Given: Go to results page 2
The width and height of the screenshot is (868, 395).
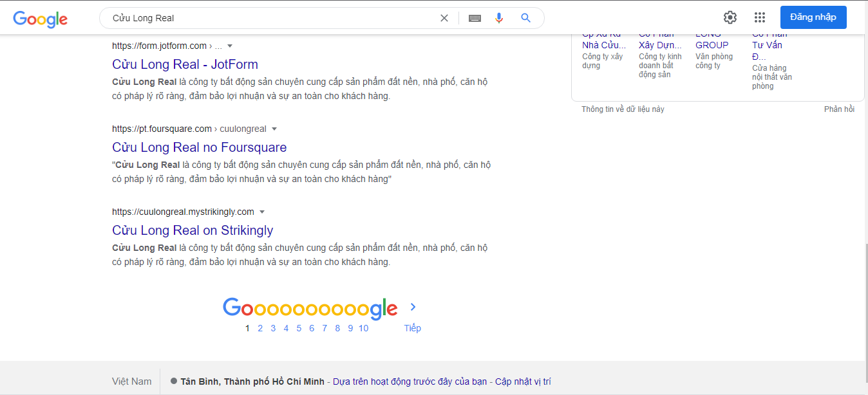Looking at the screenshot, I should coord(260,328).
